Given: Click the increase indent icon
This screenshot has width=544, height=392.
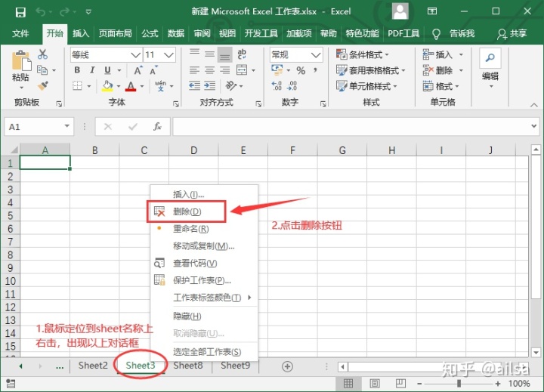Looking at the screenshot, I should pos(209,85).
